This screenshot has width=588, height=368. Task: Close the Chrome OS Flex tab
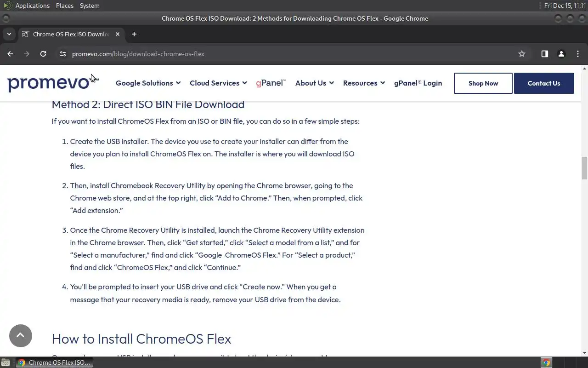(x=118, y=34)
